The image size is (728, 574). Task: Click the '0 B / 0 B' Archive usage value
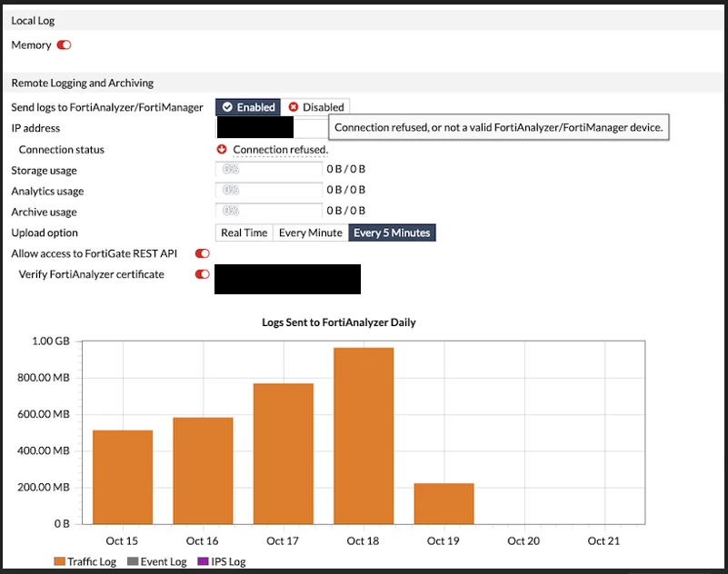click(346, 211)
